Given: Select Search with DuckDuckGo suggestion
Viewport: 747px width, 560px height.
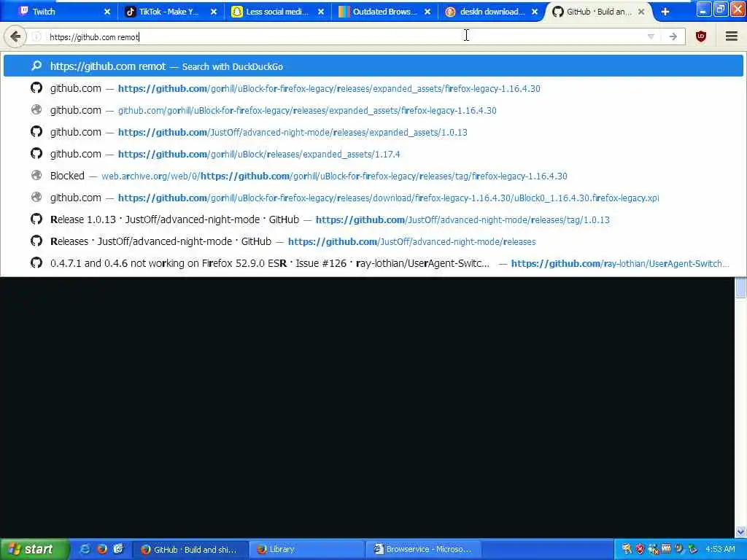Looking at the screenshot, I should click(373, 66).
